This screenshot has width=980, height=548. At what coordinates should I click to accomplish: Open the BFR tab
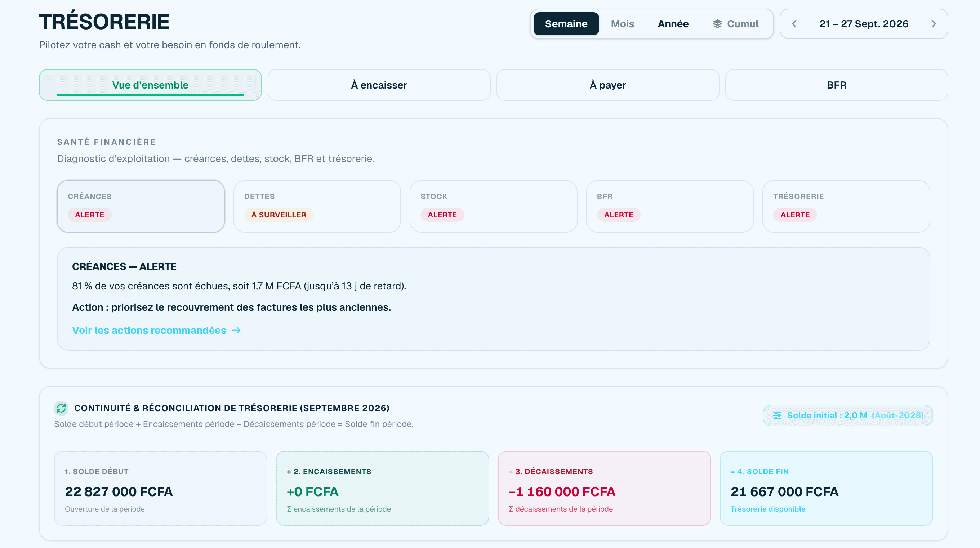pyautogui.click(x=836, y=85)
